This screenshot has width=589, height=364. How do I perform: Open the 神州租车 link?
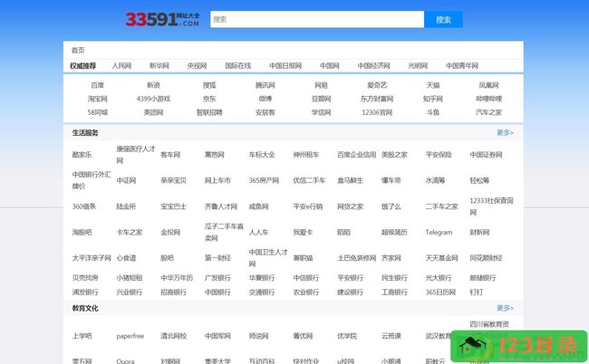click(306, 155)
